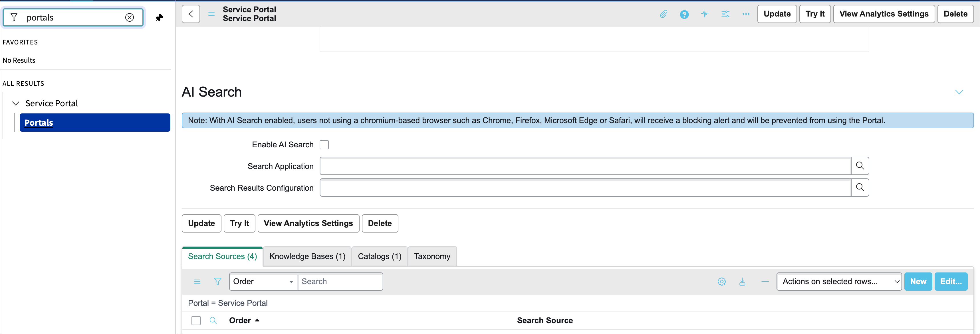Pin the navigation panel

[x=160, y=17]
